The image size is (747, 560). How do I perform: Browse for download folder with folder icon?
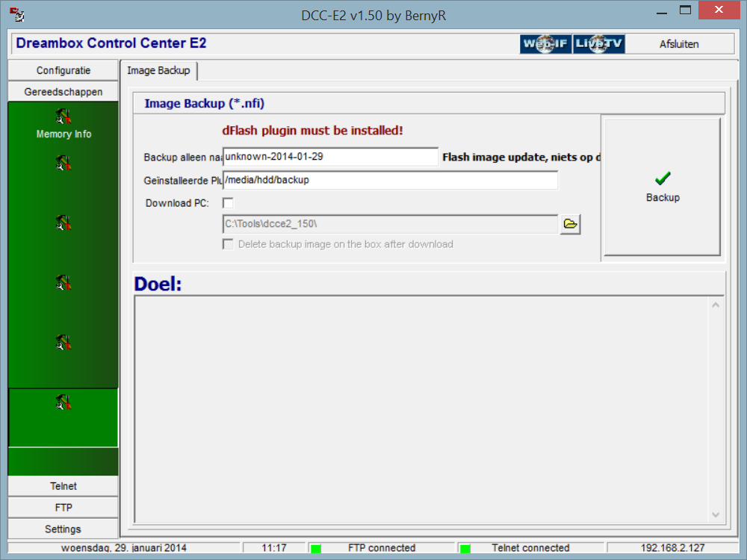(570, 224)
